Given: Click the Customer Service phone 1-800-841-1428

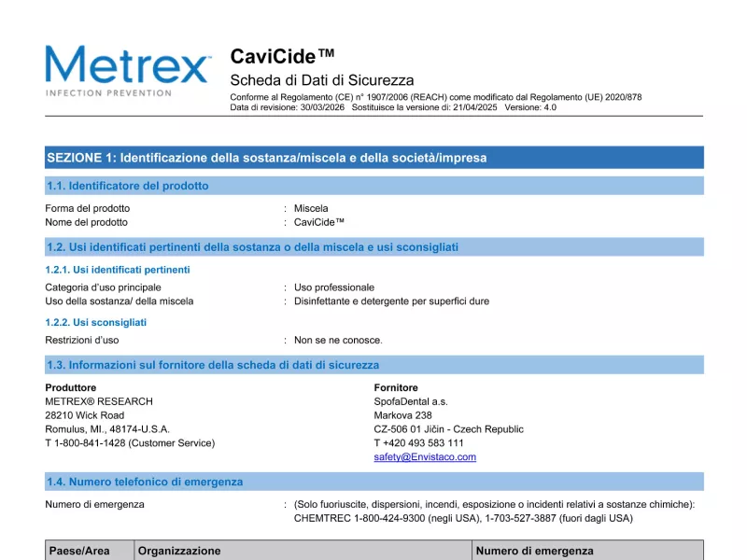Looking at the screenshot, I should click(x=130, y=442).
